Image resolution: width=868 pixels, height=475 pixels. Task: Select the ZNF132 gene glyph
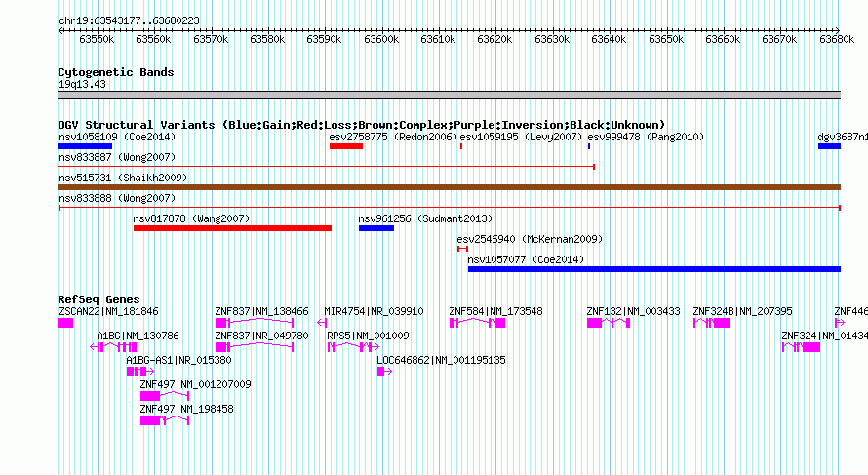click(x=609, y=323)
